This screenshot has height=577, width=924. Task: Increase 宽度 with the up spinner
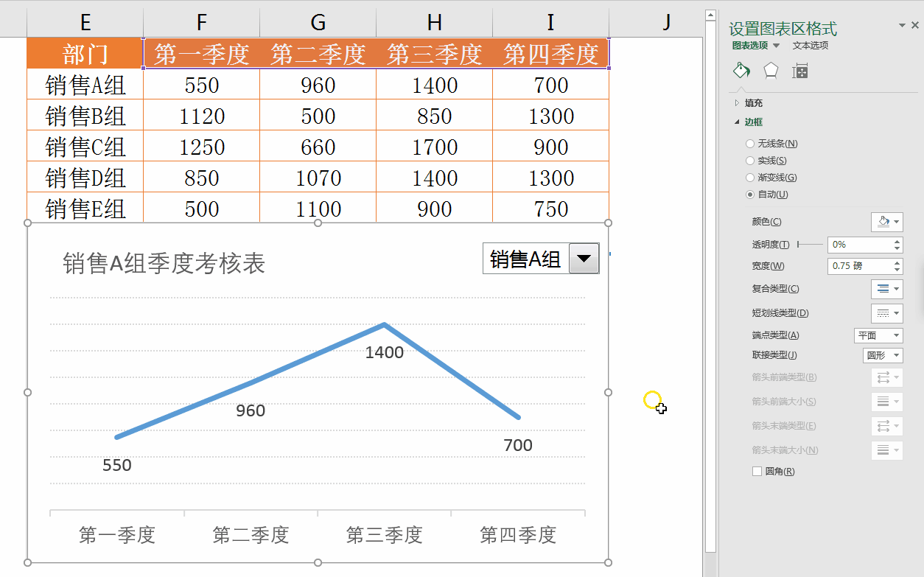tap(897, 262)
